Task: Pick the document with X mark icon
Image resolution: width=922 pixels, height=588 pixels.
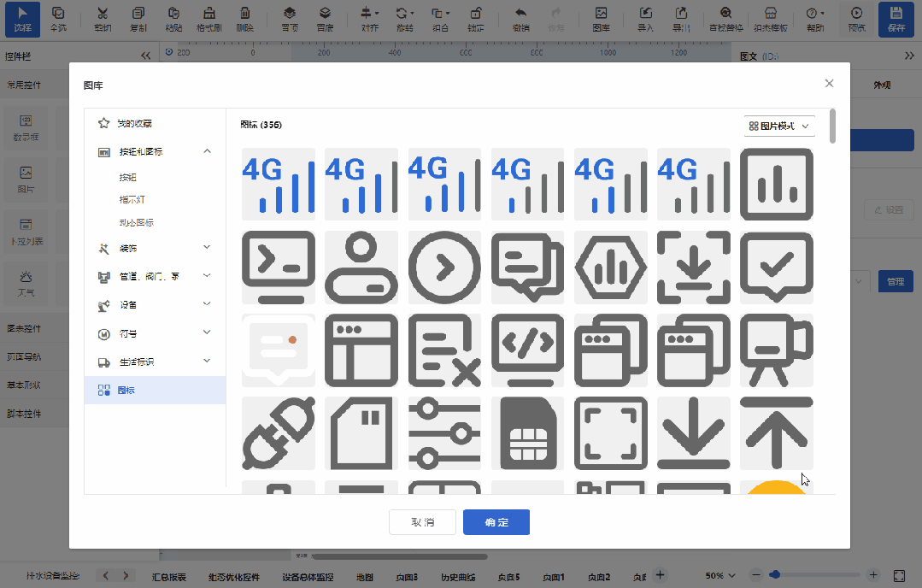Action: click(444, 350)
